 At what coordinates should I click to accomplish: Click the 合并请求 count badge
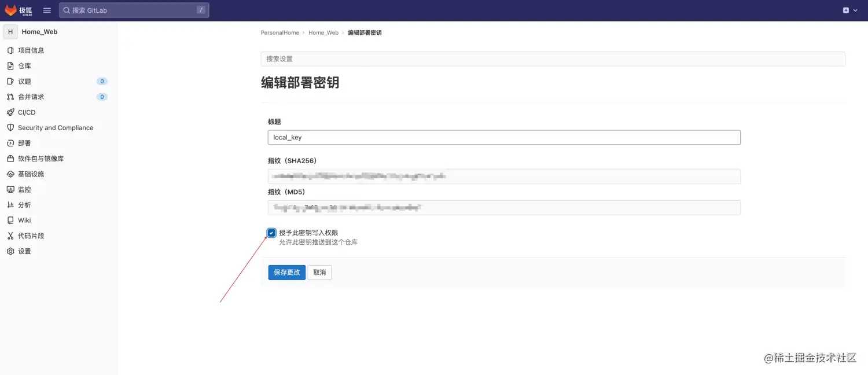pyautogui.click(x=102, y=97)
